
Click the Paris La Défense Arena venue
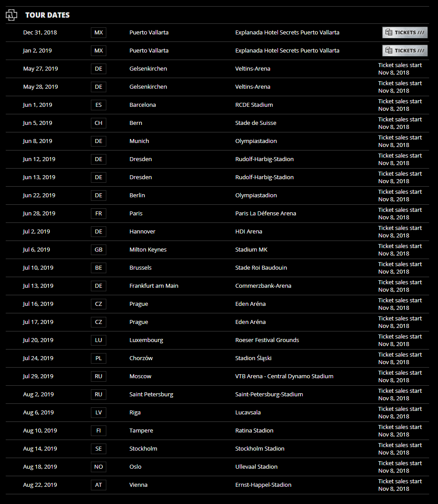(x=266, y=214)
